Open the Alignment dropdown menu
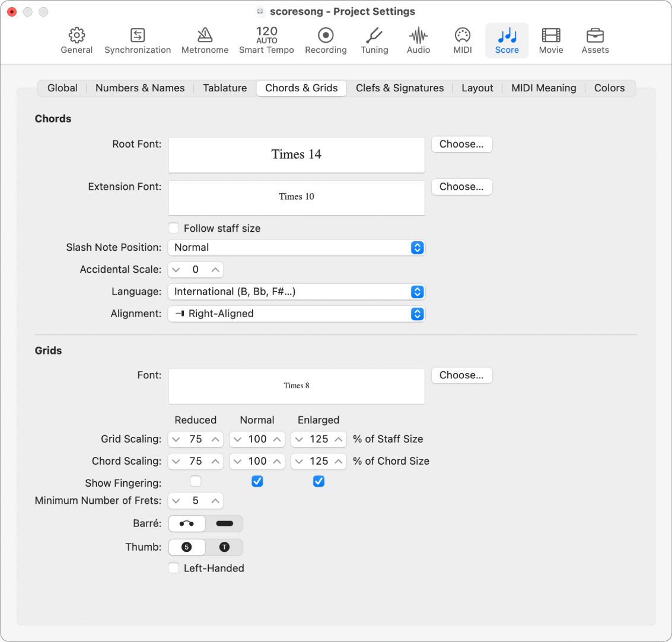 coord(297,314)
